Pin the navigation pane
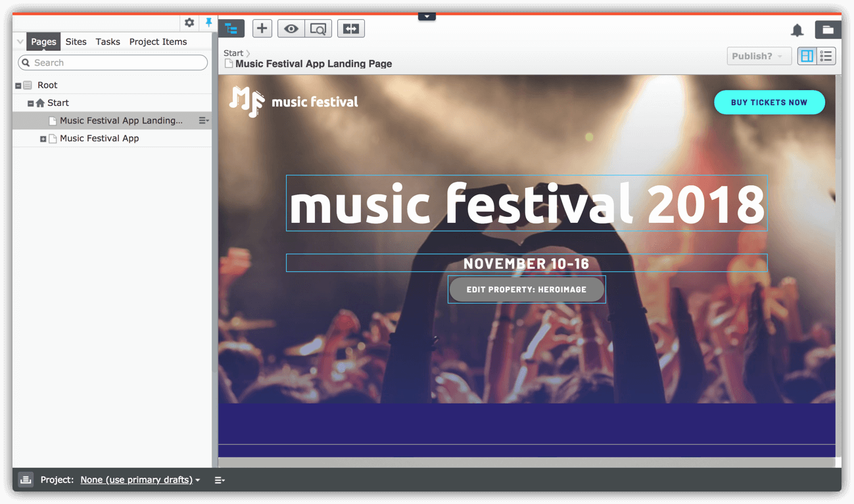The height and width of the screenshot is (504, 854). click(208, 23)
